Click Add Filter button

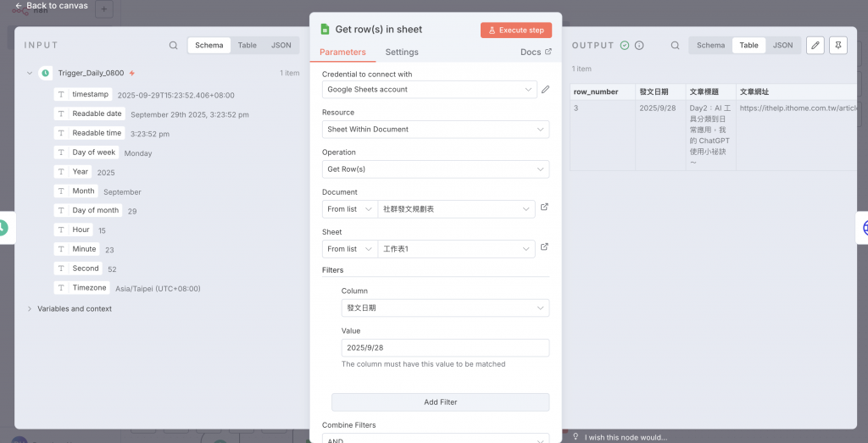[440, 402]
